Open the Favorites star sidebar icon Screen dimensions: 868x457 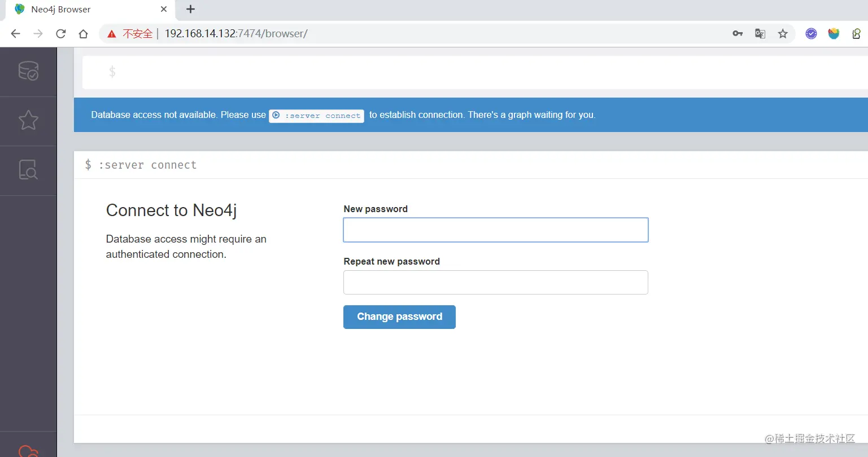tap(28, 120)
